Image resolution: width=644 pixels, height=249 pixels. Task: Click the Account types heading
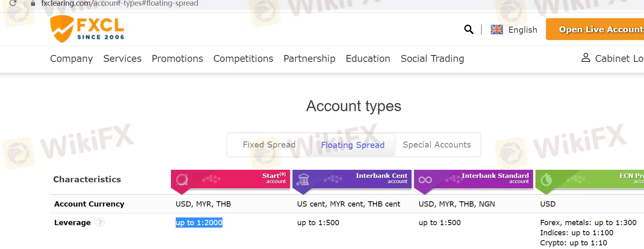pos(354,106)
